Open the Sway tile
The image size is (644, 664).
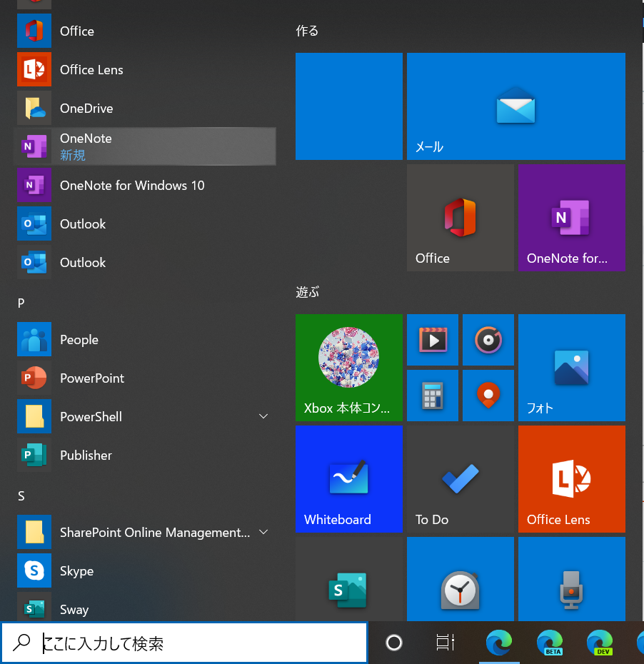[x=349, y=579]
